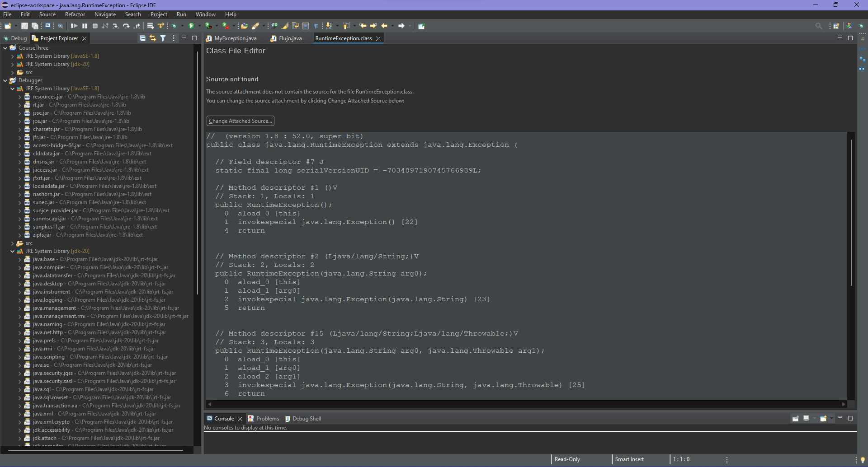Image resolution: width=868 pixels, height=467 pixels.
Task: Click the Last Edit Location arrow
Action: tap(363, 26)
